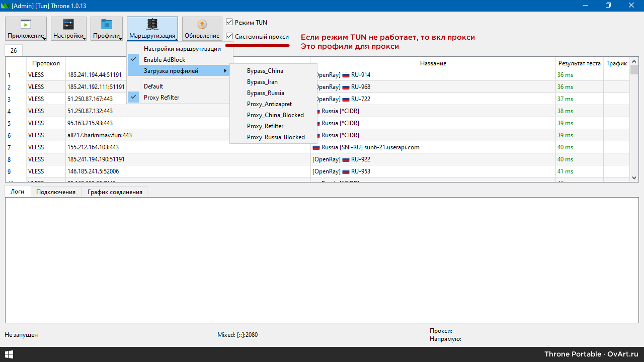The height and width of the screenshot is (362, 644).
Task: Open the График соединения tab
Action: (x=115, y=192)
